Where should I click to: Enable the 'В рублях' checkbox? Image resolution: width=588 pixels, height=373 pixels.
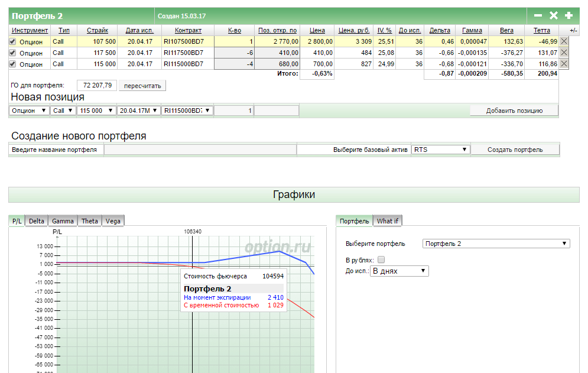[x=381, y=260]
